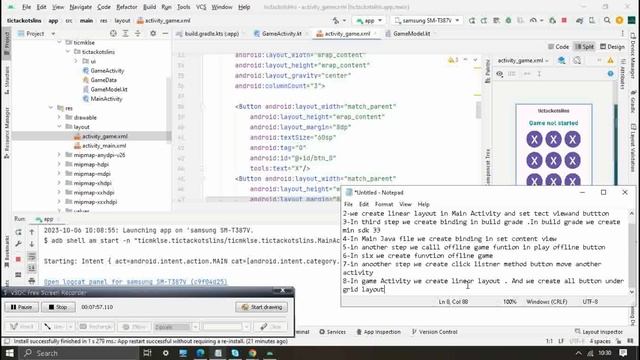Click Start drawing in the screen recorder
The width and height of the screenshot is (640, 360).
point(261,307)
